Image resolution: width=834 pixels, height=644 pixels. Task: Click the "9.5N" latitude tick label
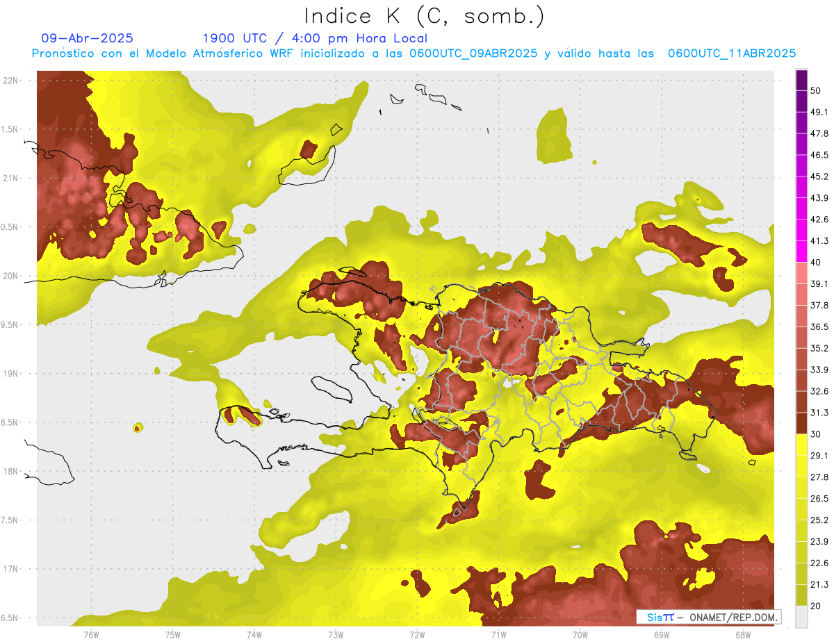click(9, 325)
